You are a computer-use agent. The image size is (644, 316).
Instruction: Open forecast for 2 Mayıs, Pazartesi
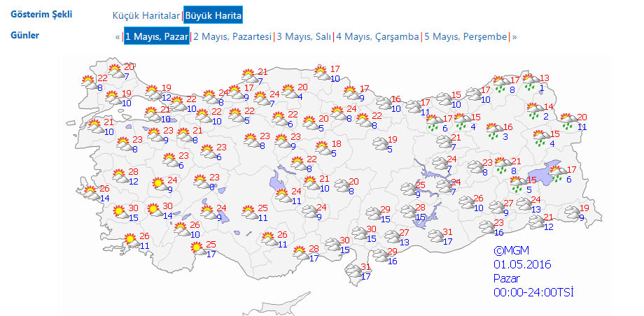point(232,36)
